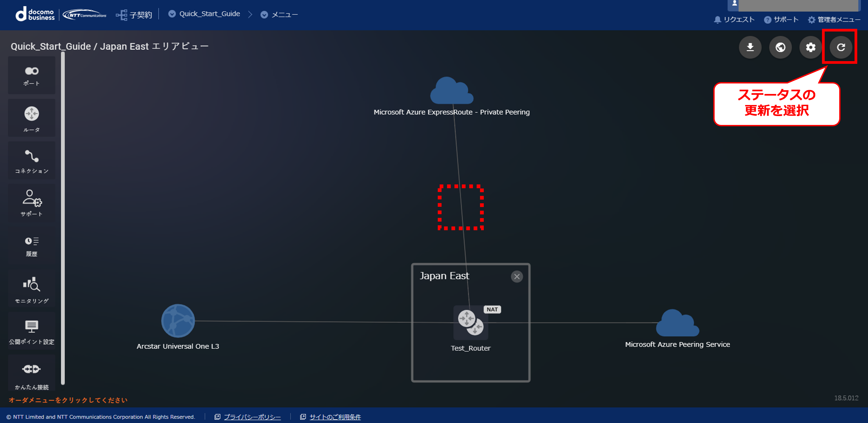Click the Test_Router label
This screenshot has height=423, width=868.
click(x=471, y=348)
